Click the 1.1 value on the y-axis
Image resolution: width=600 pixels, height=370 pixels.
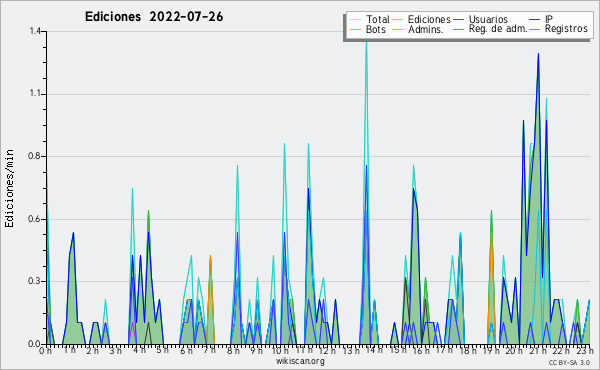pyautogui.click(x=35, y=94)
